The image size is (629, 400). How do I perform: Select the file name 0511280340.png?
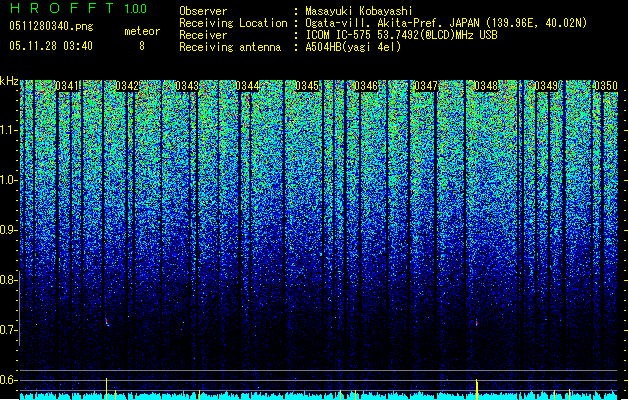(51, 26)
